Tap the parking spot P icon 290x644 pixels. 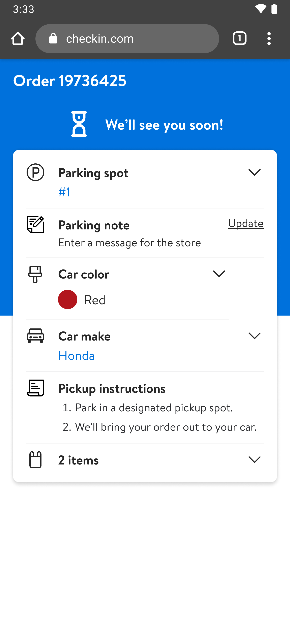click(35, 172)
